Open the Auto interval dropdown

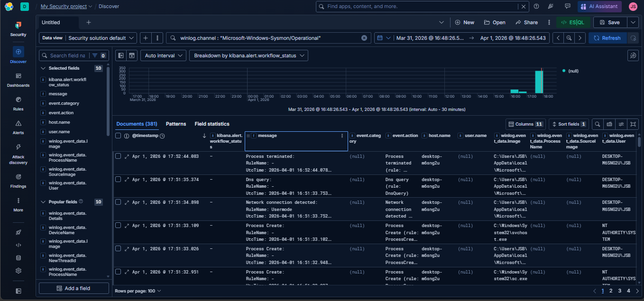coord(164,55)
